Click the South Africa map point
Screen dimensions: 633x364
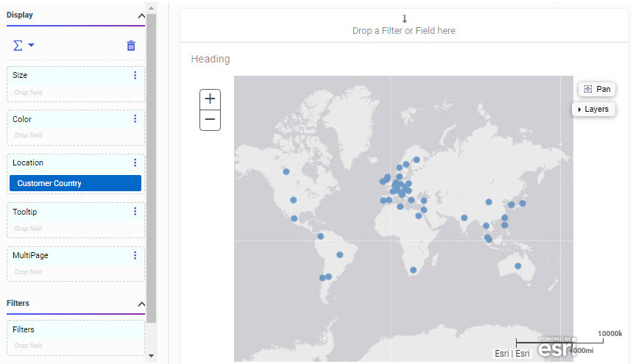[x=413, y=270]
